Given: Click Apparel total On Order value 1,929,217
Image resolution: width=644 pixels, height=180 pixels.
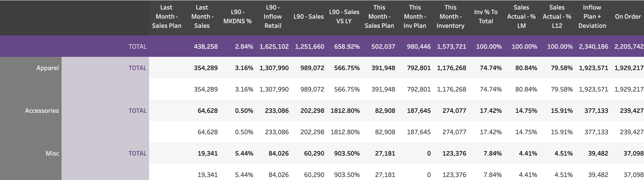Looking at the screenshot, I should tap(629, 68).
